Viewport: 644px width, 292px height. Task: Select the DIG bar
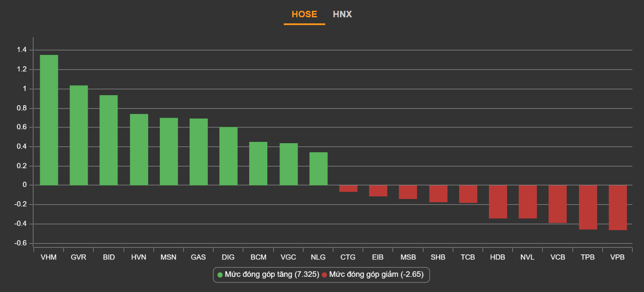tap(228, 156)
